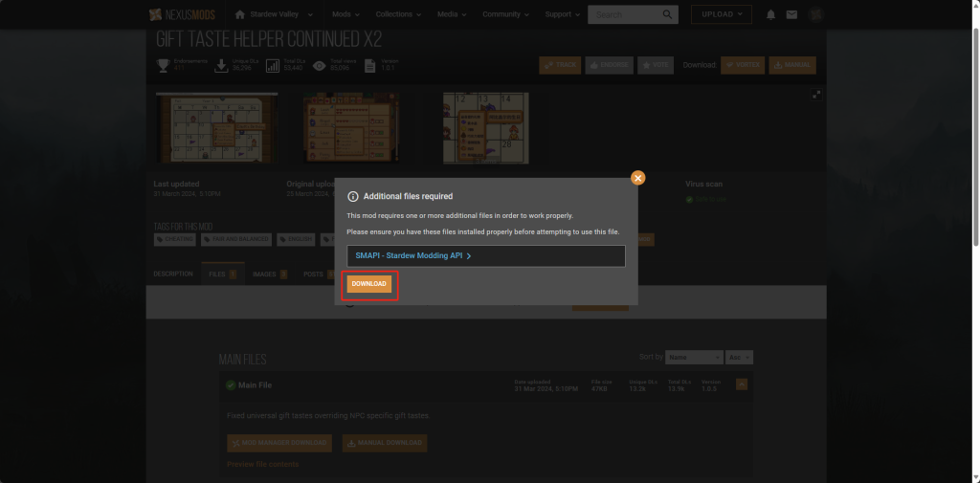
Task: Switch to the Description tab
Action: [x=173, y=274]
